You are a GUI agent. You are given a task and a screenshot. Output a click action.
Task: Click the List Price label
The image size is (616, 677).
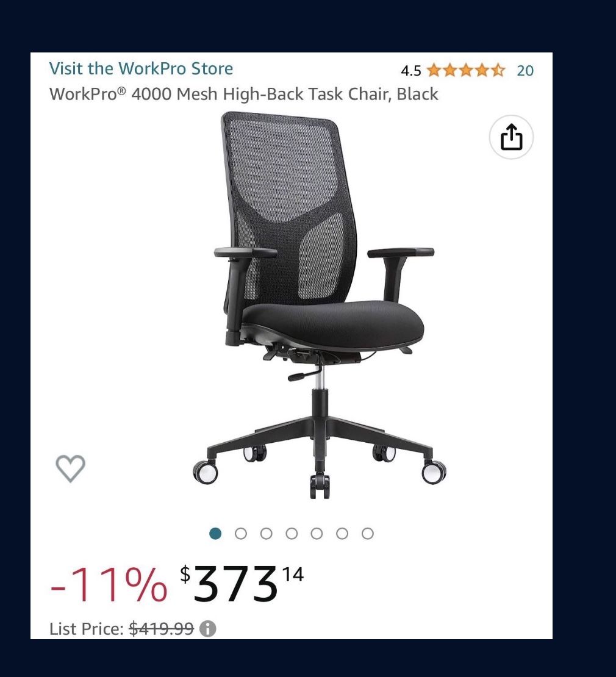coord(87,629)
